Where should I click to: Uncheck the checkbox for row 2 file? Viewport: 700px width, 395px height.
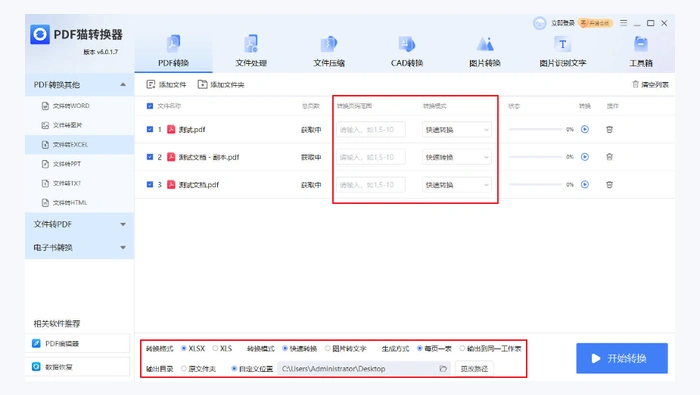(x=150, y=157)
